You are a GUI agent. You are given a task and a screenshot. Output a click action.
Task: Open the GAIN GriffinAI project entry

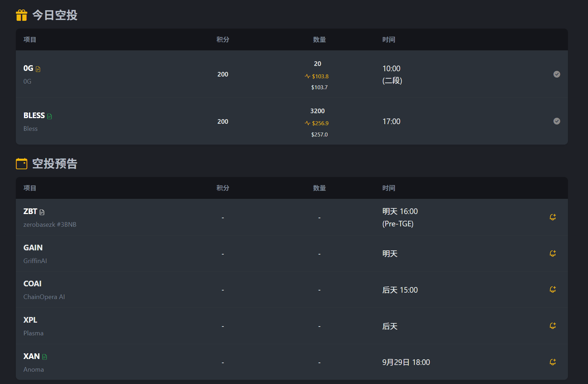click(33, 248)
